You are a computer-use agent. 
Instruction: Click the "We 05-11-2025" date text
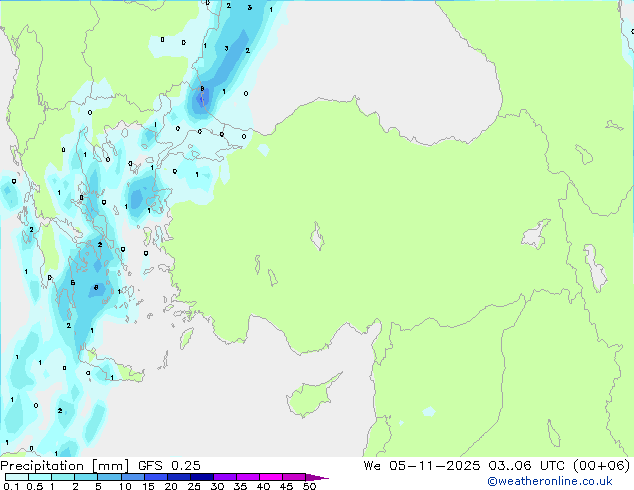(x=422, y=466)
